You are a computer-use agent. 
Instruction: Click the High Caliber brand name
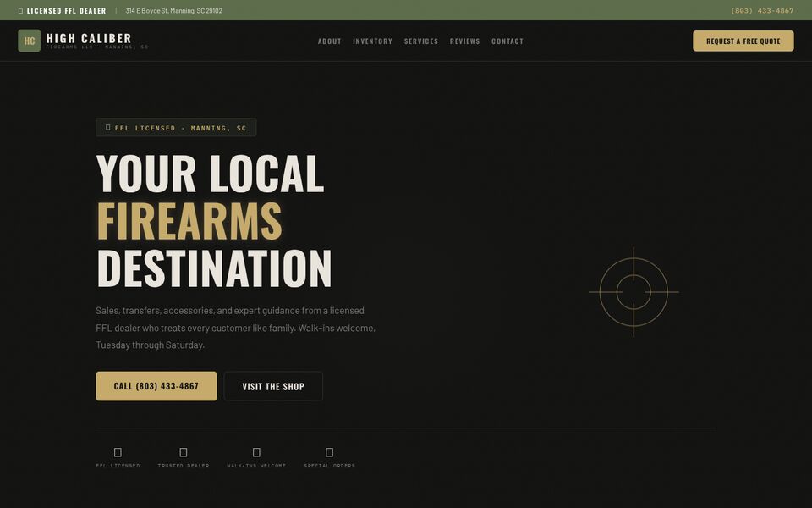coord(89,38)
